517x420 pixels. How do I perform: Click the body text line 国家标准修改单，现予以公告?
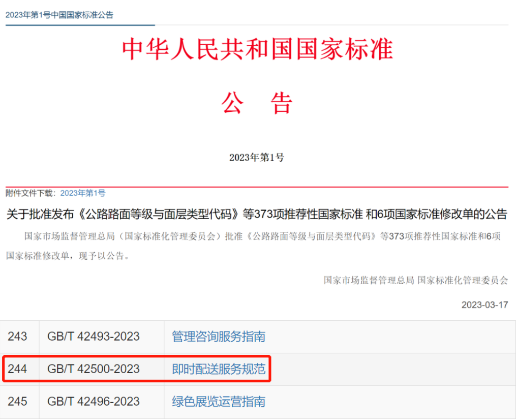click(68, 256)
